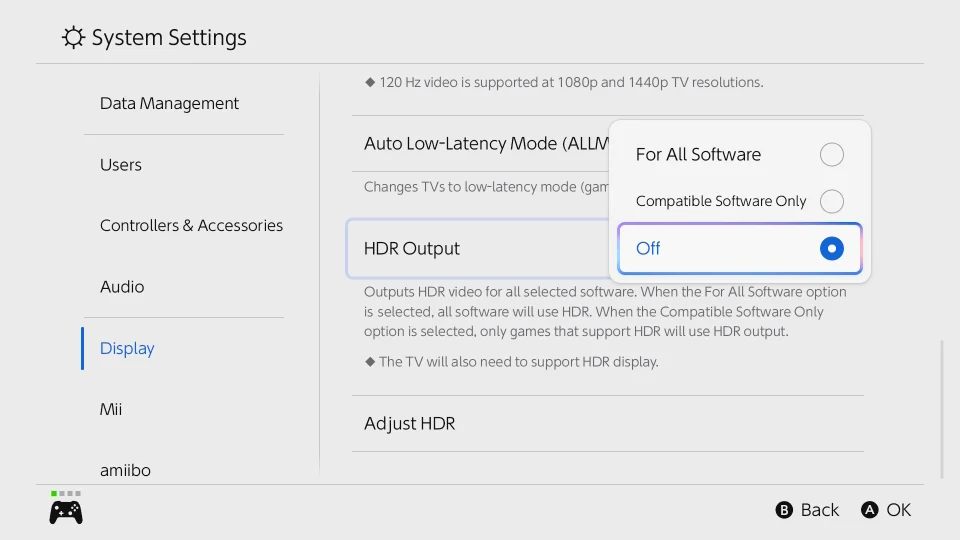Viewport: 960px width, 540px height.
Task: Go to Controllers & Accessories section
Action: tap(191, 226)
